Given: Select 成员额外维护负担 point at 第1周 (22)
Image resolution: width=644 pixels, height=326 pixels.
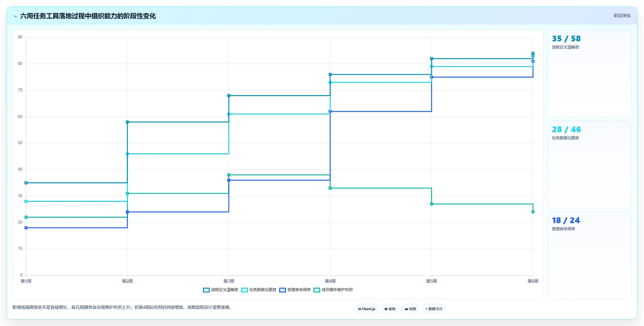Looking at the screenshot, I should point(26,217).
